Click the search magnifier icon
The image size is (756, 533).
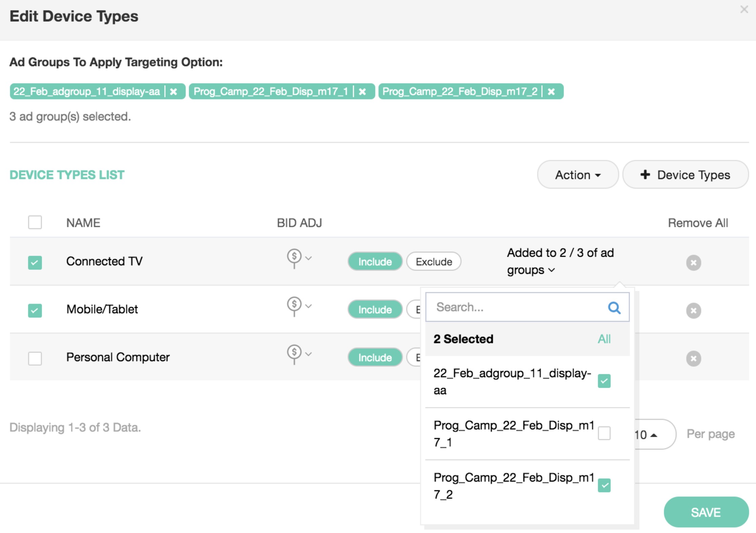click(x=614, y=307)
